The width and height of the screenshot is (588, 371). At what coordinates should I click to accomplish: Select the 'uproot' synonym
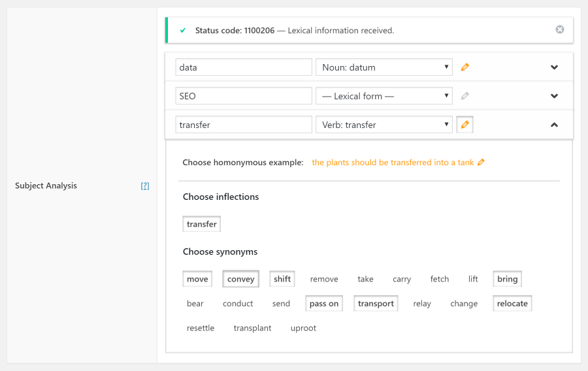[303, 328]
